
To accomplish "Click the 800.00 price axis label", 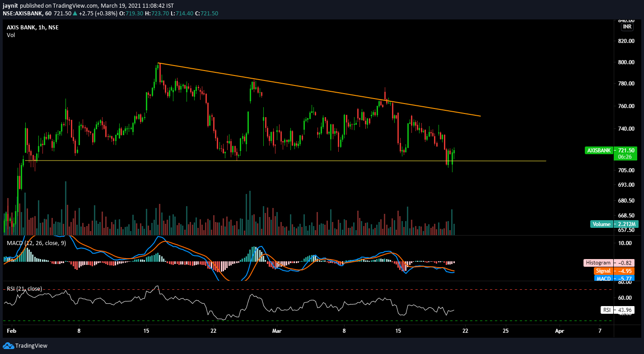I will point(627,62).
